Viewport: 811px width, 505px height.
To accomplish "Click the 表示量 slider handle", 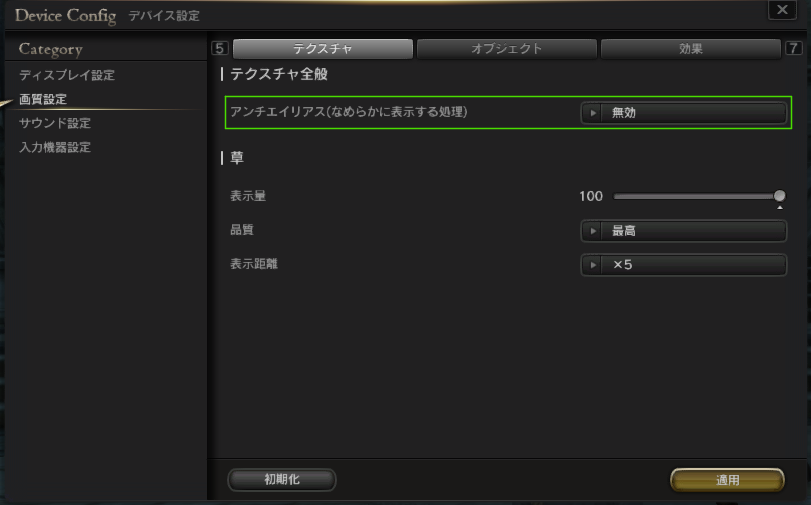I will click(x=779, y=196).
